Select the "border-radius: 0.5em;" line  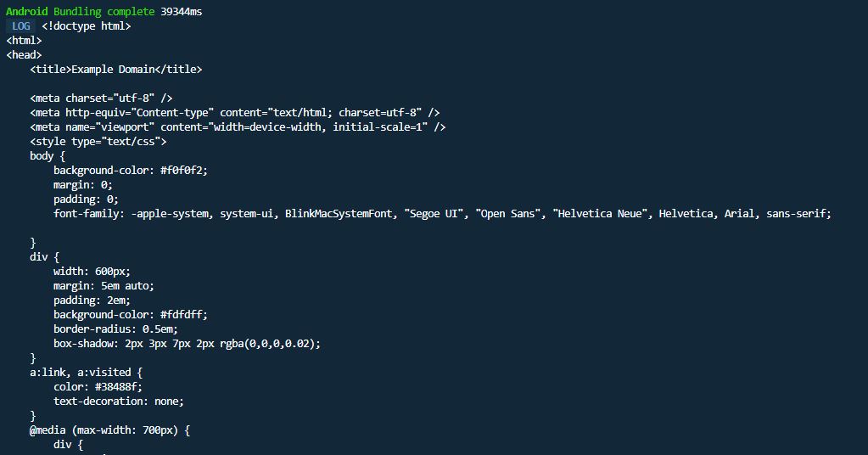[x=116, y=329]
